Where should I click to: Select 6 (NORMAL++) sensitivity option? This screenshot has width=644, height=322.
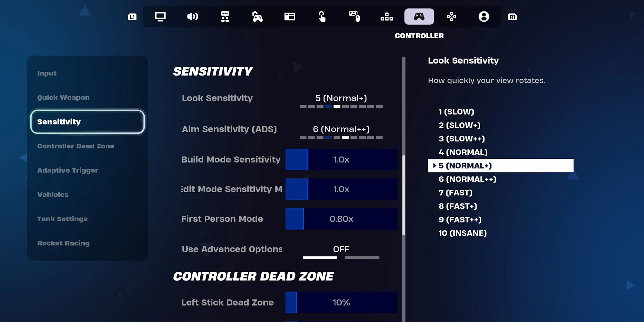[467, 179]
